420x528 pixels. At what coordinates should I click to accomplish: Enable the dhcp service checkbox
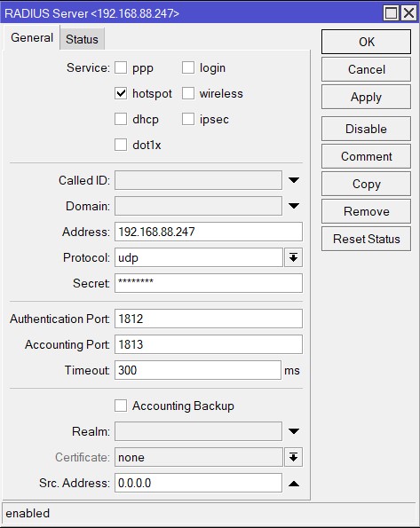[x=121, y=119]
